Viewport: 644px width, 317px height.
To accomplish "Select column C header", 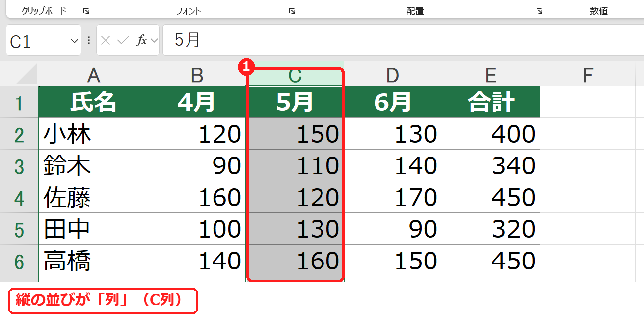I will 295,75.
